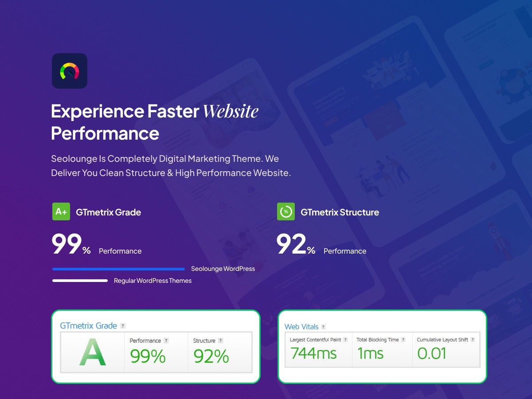532x399 pixels.
Task: Click help icon for Cumulative Layout Shift
Action: [x=473, y=340]
